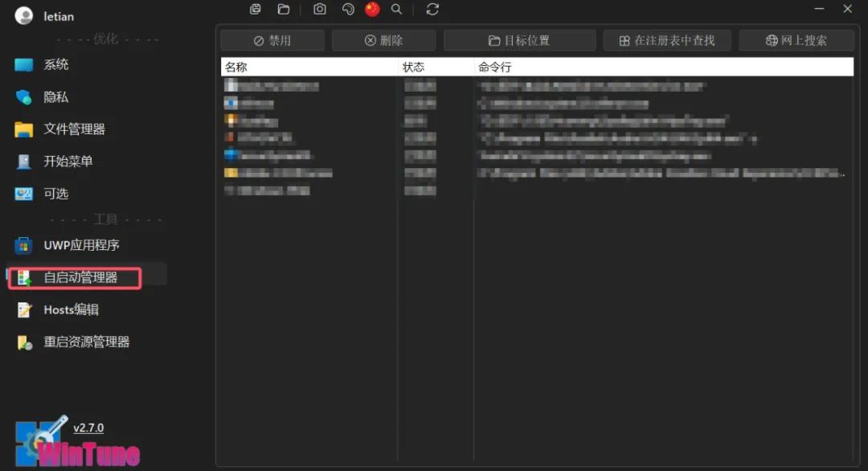Click the China flag language icon

click(373, 10)
